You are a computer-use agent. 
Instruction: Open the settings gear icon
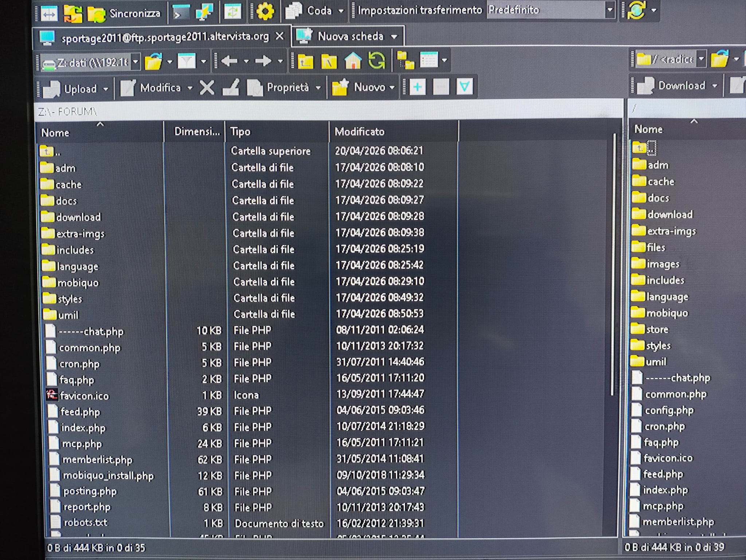[265, 11]
